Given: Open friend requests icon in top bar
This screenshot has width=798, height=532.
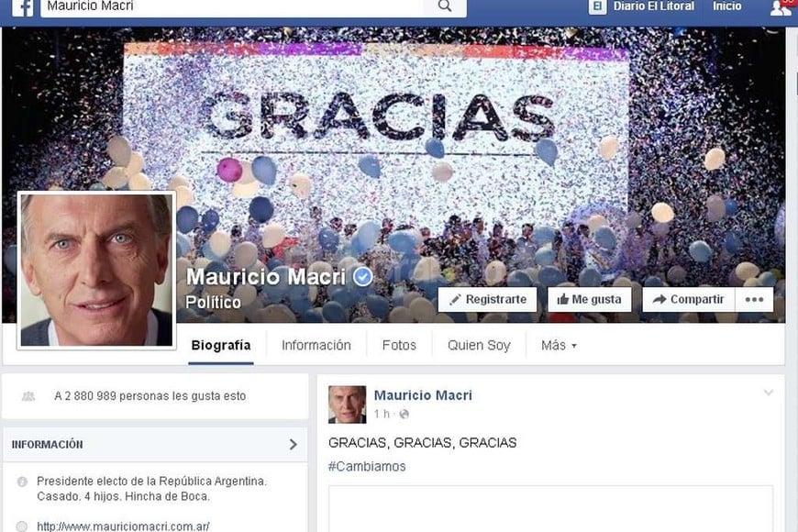Looking at the screenshot, I should (780, 7).
